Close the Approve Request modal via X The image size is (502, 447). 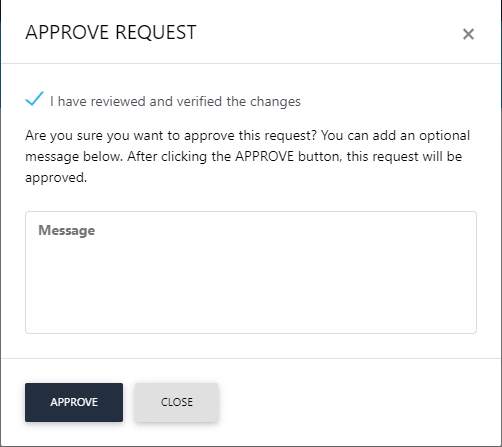468,34
